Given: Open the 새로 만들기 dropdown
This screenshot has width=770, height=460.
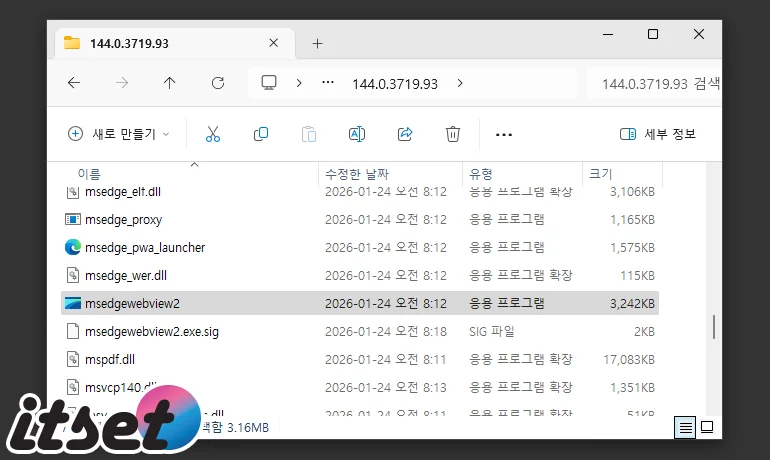Looking at the screenshot, I should (x=119, y=134).
